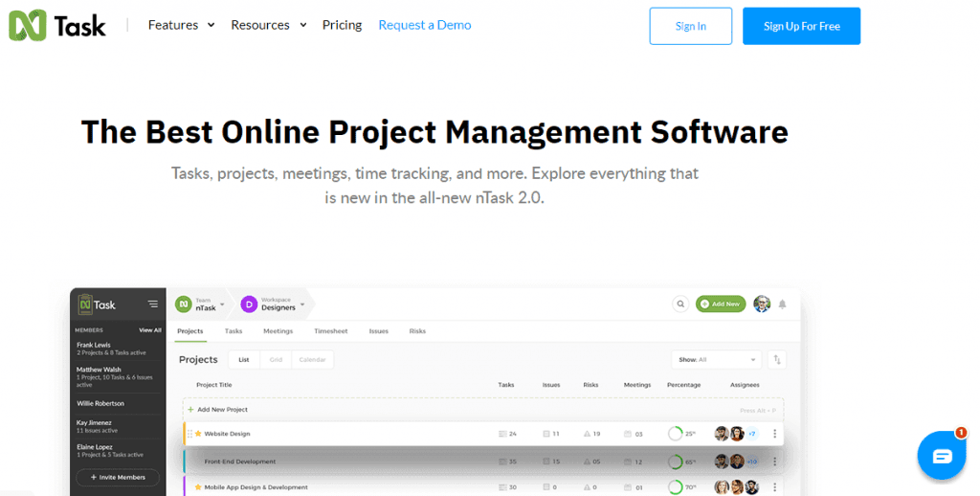980x496 pixels.
Task: Click star beside Mobile App Design & Development
Action: pos(198,487)
